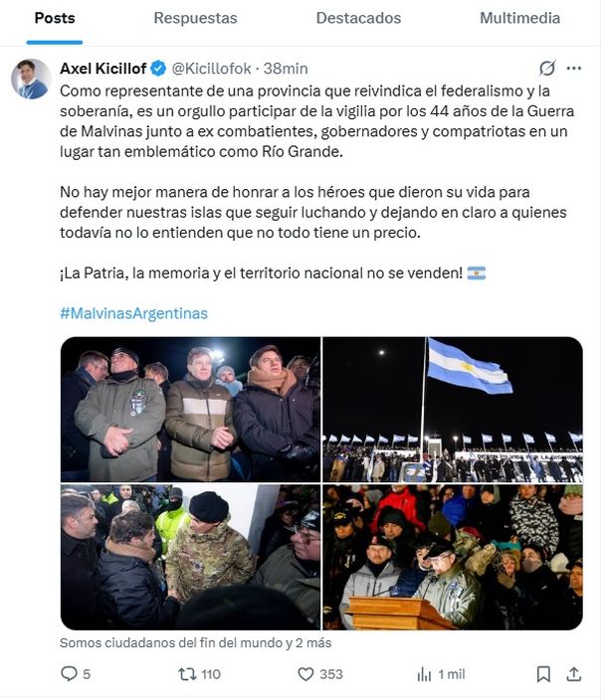Open the photo of man at wooden podium
This screenshot has width=607, height=700.
click(453, 557)
